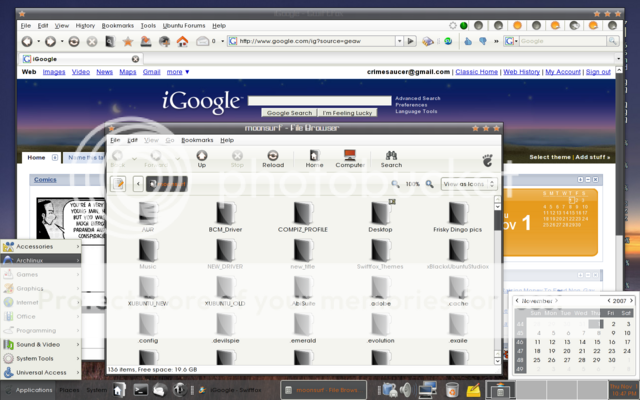This screenshot has width=640, height=400.
Task: Click the network monitors icon in panel
Action: click(427, 389)
